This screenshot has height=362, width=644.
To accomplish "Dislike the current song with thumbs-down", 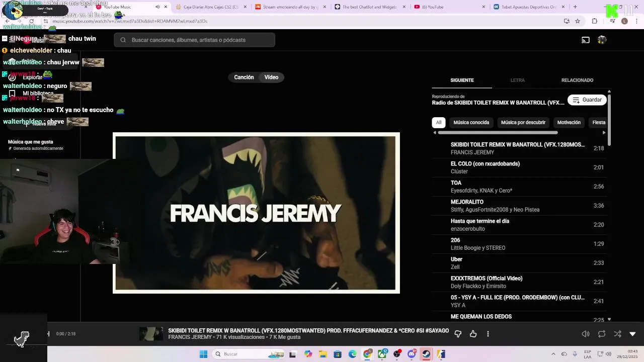I will pos(458,334).
